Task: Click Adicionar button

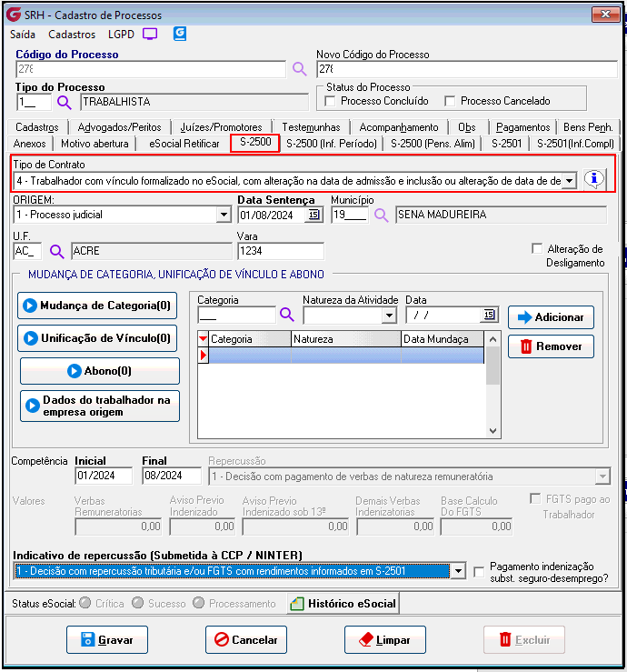Action: (551, 317)
